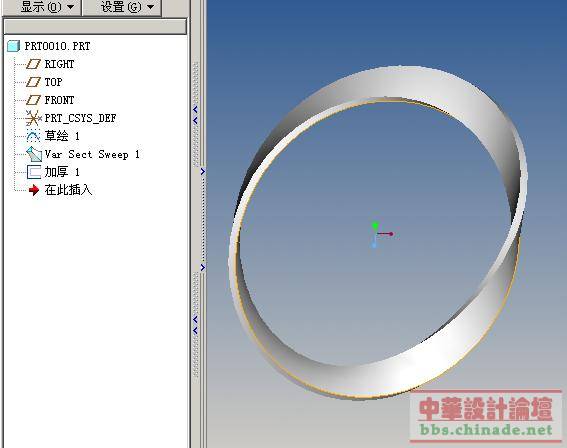Open the 设置 dropdown menu
The height and width of the screenshot is (448, 567).
[122, 7]
